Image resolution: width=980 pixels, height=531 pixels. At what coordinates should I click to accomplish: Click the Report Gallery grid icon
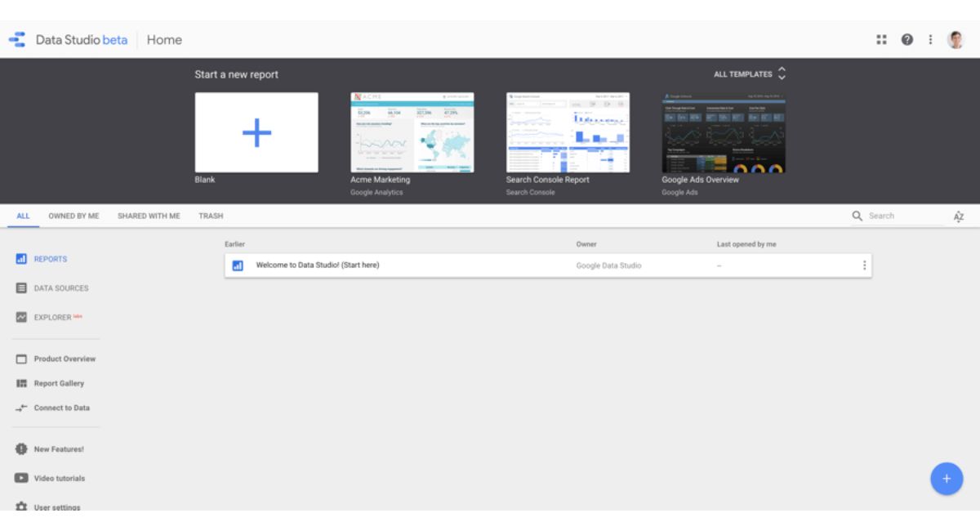pyautogui.click(x=22, y=383)
